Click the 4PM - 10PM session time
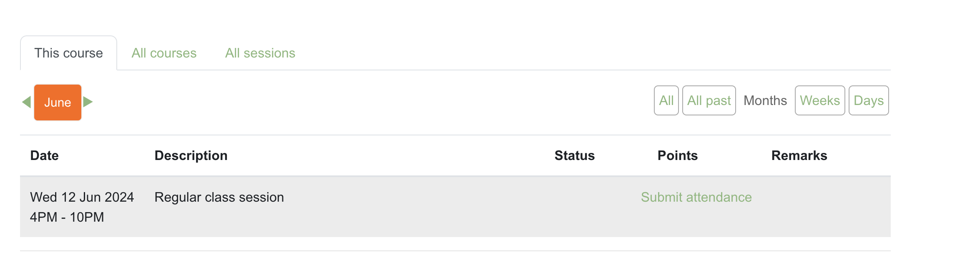The height and width of the screenshot is (265, 980). [67, 217]
